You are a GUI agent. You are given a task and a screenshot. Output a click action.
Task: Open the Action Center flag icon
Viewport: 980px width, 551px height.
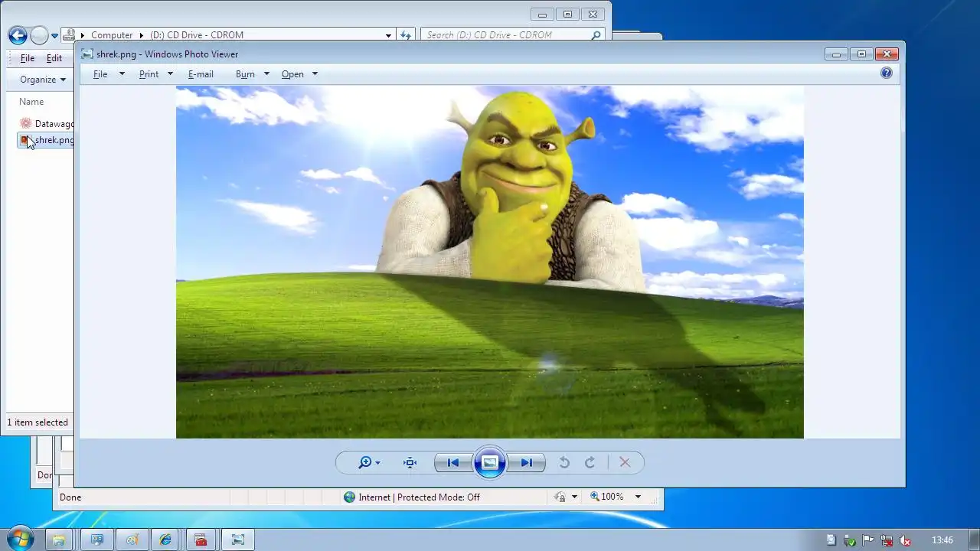[868, 540]
